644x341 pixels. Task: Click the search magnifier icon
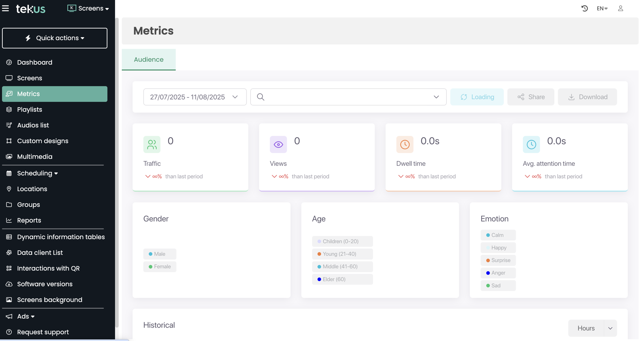[261, 97]
